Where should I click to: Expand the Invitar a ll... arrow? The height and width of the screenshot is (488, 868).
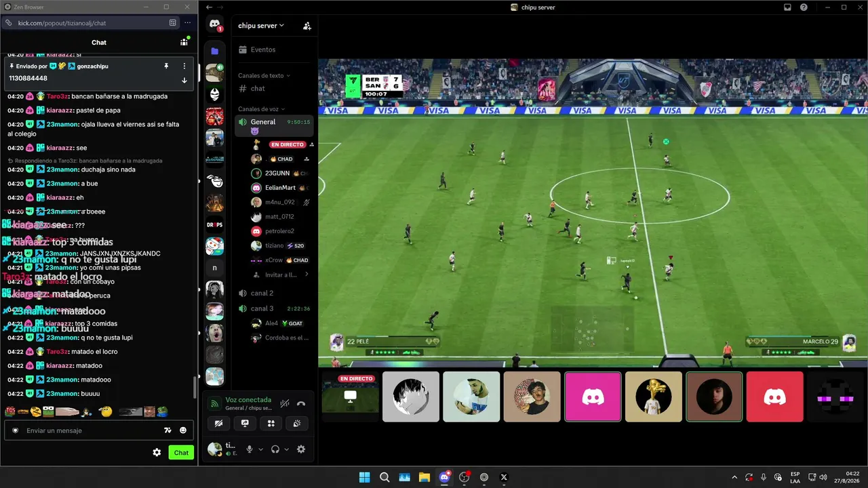(307, 274)
